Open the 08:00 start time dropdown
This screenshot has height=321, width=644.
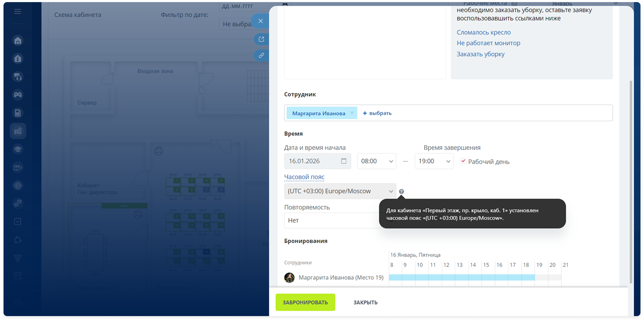pos(376,161)
